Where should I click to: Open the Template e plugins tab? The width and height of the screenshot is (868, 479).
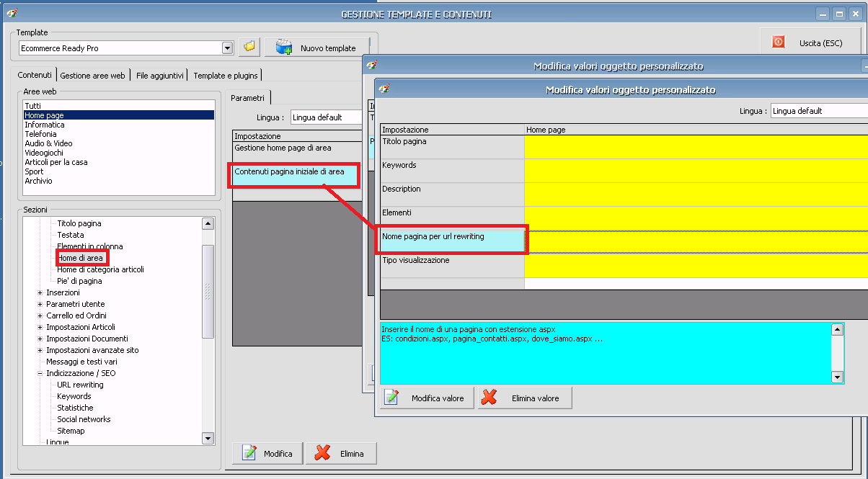click(226, 75)
